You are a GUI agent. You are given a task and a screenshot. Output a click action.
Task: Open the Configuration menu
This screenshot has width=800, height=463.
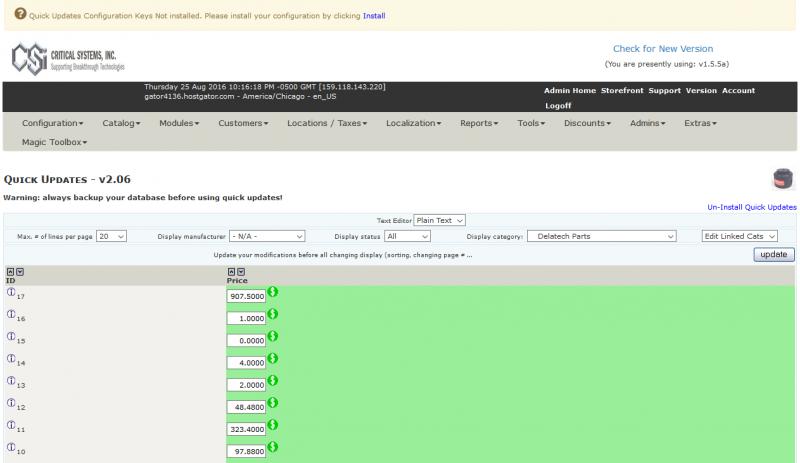[53, 123]
